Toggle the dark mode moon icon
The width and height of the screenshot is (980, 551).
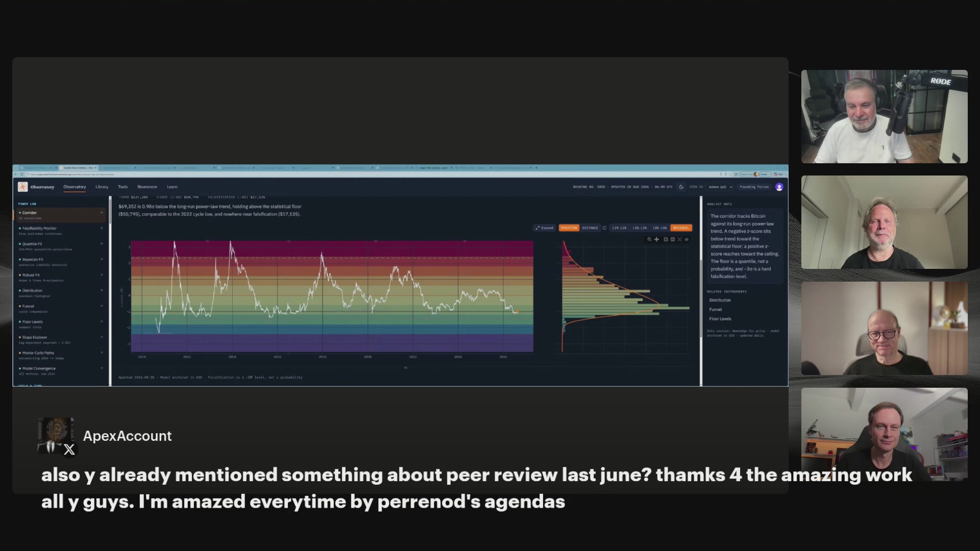[x=681, y=187]
